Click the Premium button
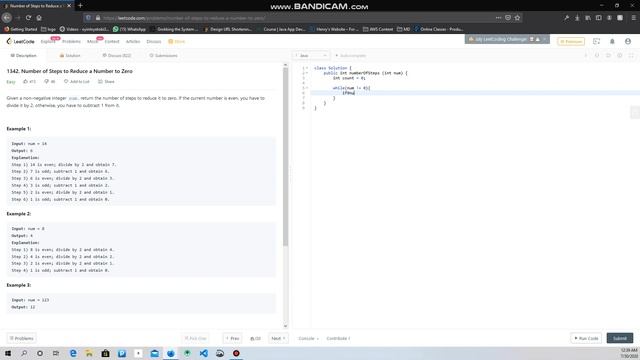 coord(571,41)
